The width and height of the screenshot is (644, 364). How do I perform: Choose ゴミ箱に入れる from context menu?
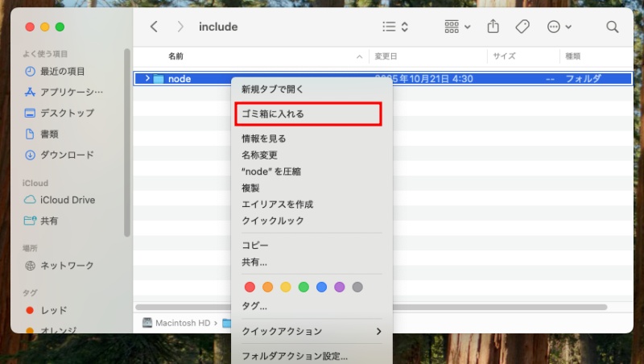pyautogui.click(x=273, y=114)
